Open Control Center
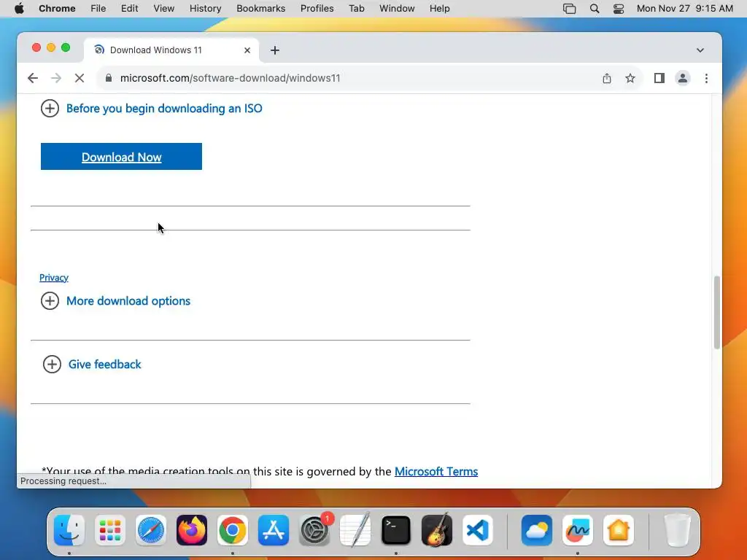This screenshot has height=560, width=747. pyautogui.click(x=619, y=9)
